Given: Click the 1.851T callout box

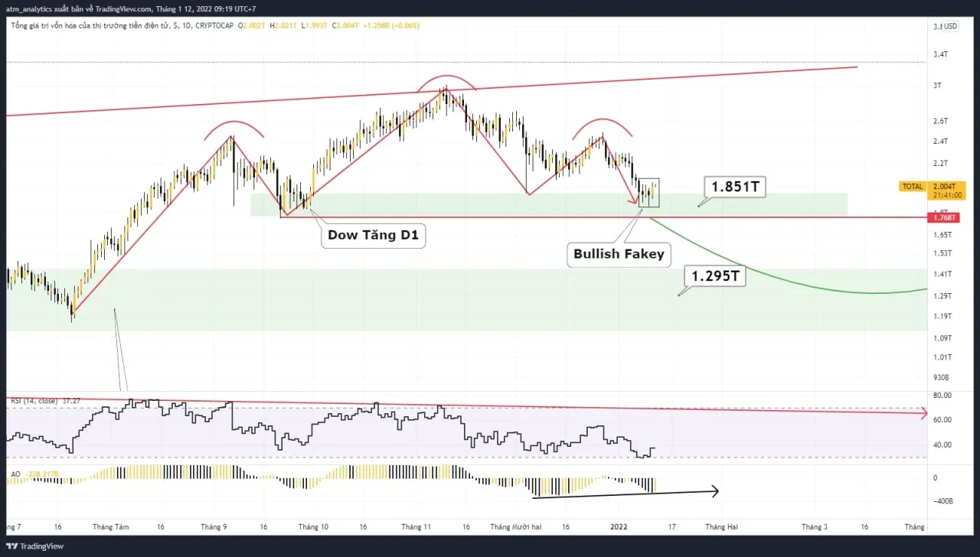Looking at the screenshot, I should 736,187.
